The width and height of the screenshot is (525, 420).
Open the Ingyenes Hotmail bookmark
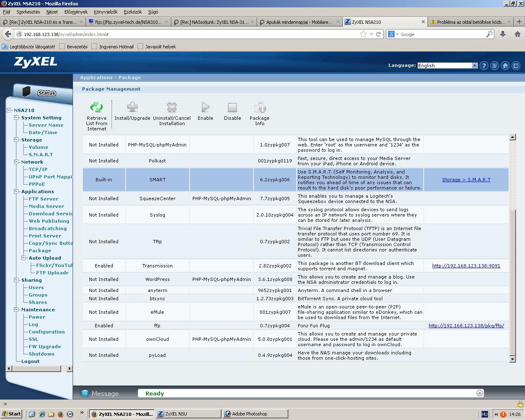point(113,47)
